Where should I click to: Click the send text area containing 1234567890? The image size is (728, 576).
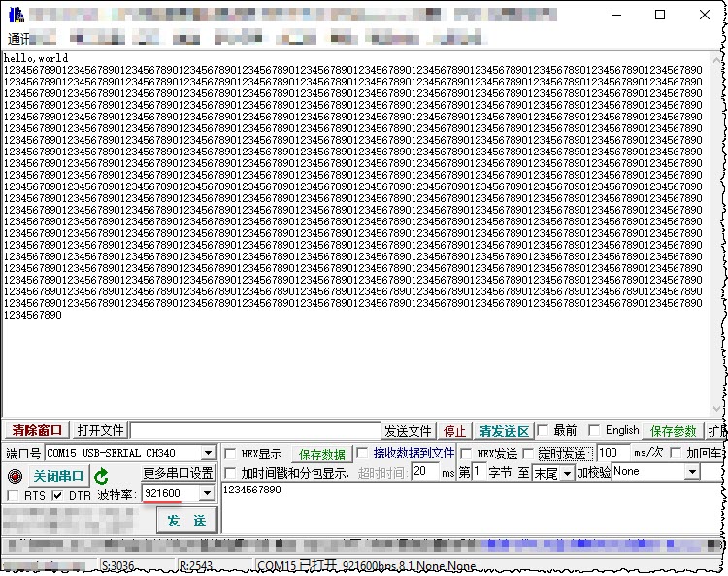(471, 508)
